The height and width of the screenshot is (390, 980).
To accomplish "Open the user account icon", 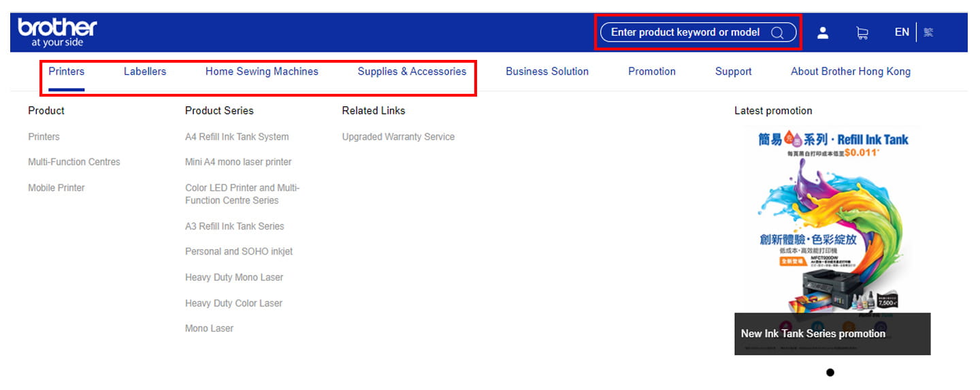I will click(823, 33).
